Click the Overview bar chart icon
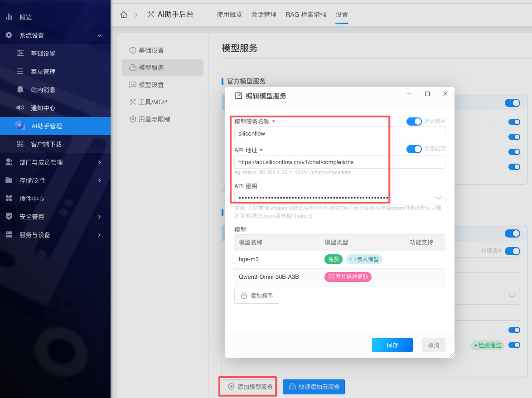Image resolution: width=532 pixels, height=398 pixels. pos(9,17)
